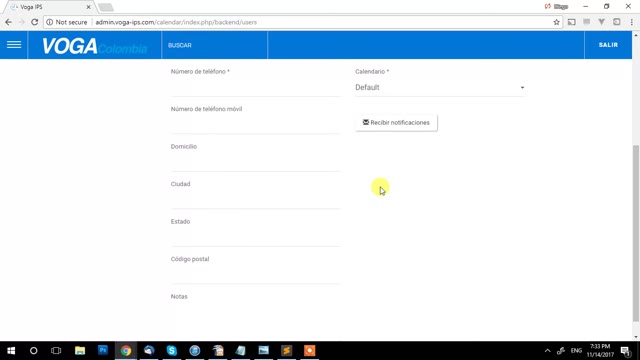Click into the Domicilio field
This screenshot has height=360, width=640.
coord(256,162)
